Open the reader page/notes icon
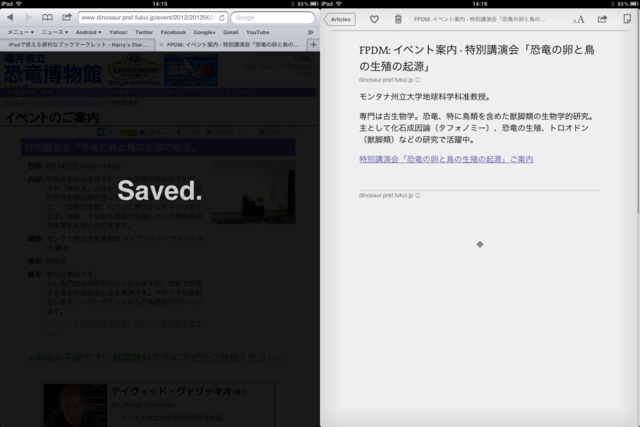 coord(627,19)
